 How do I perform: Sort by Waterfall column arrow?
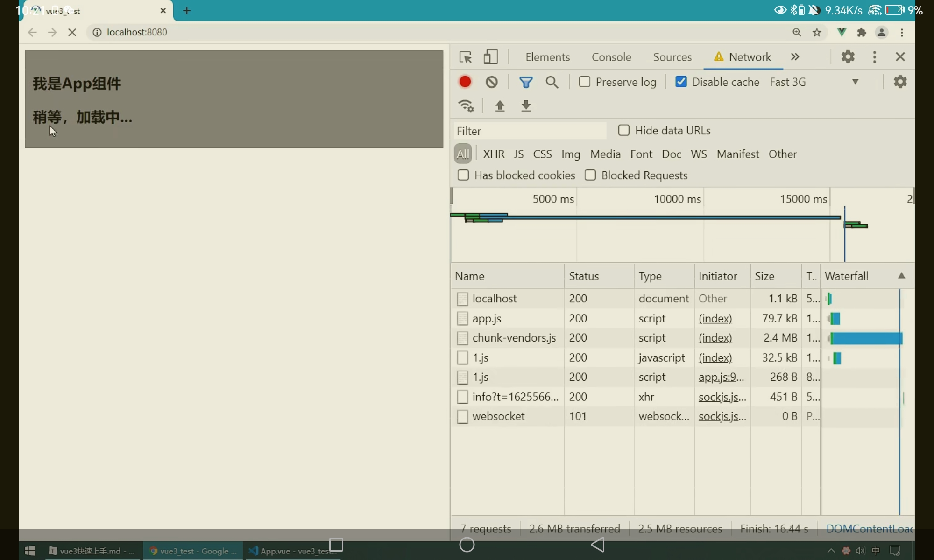click(901, 276)
